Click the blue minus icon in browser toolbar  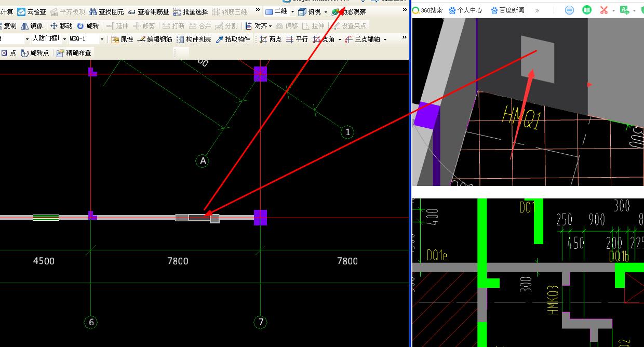(x=569, y=10)
